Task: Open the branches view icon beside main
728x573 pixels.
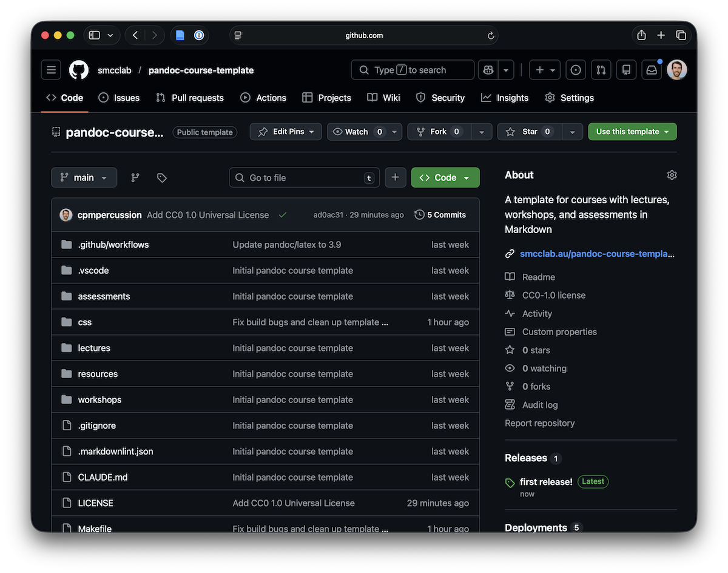Action: coord(134,177)
